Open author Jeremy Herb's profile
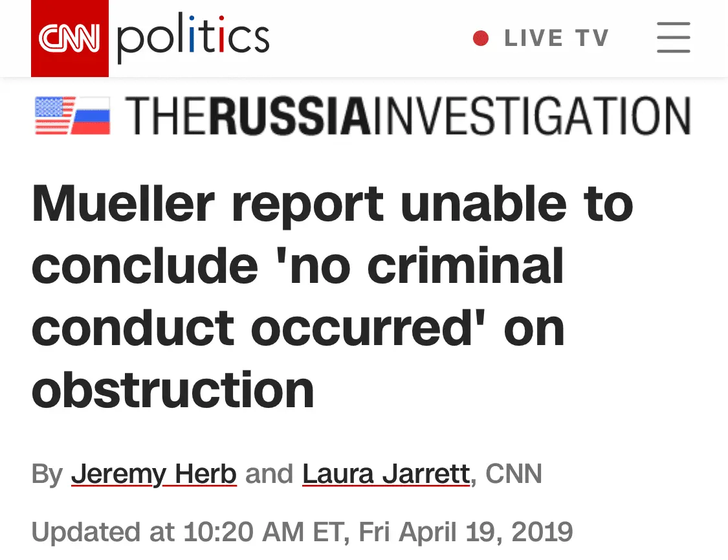The width and height of the screenshot is (728, 560). (x=154, y=474)
